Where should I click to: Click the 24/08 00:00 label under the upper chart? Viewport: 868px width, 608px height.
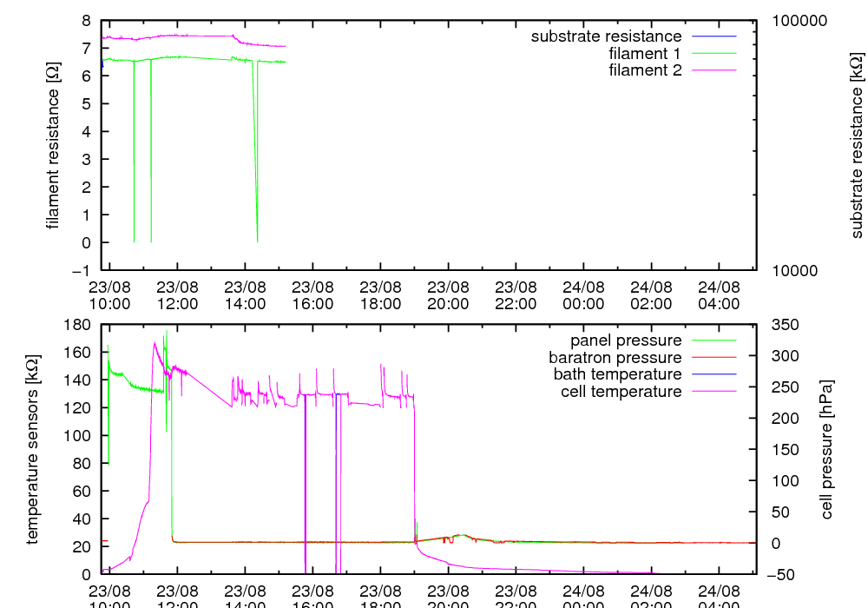point(583,295)
